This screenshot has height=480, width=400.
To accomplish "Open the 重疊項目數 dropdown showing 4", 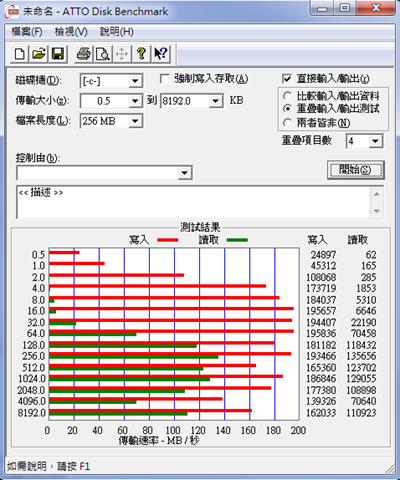I will click(x=375, y=141).
